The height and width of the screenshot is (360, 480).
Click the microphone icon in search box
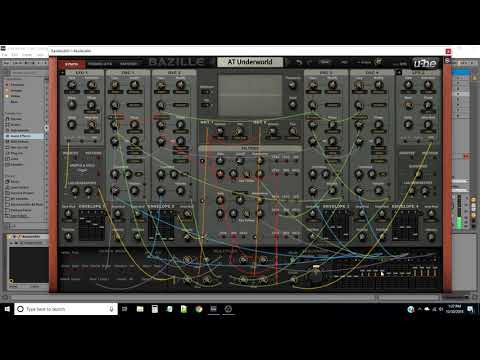(111, 309)
